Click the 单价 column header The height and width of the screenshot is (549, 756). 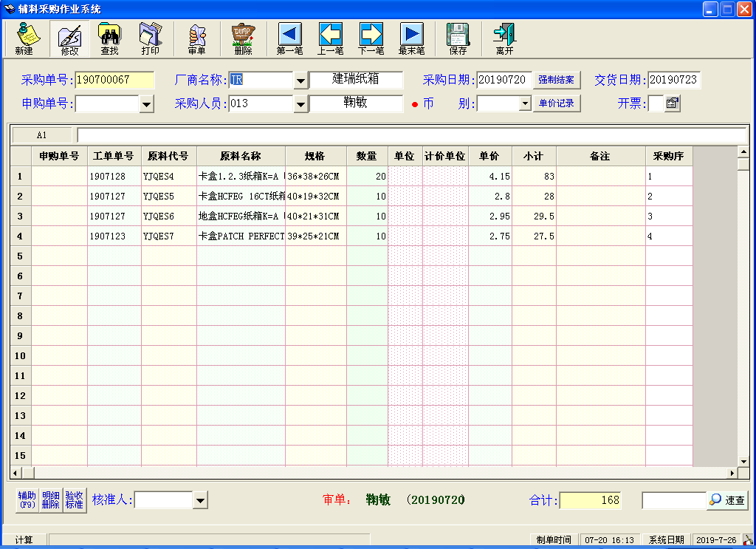pos(490,157)
